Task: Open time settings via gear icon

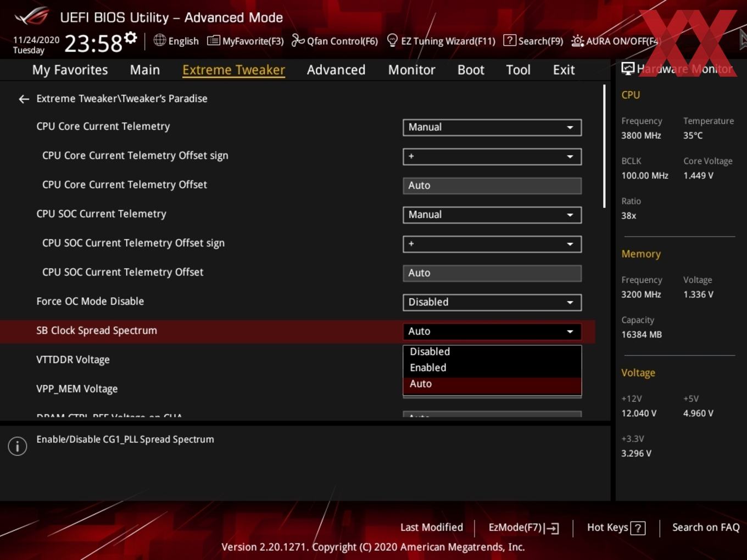Action: (x=130, y=38)
